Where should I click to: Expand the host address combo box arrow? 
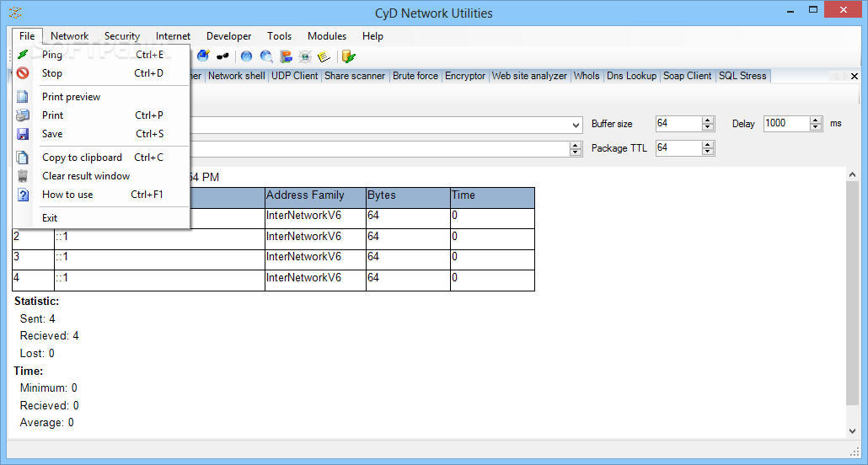(x=576, y=126)
